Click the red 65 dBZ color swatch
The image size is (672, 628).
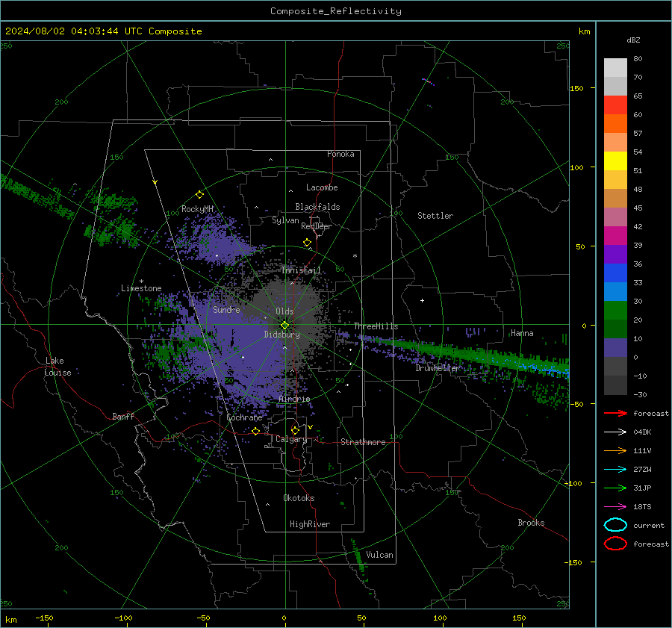pos(615,105)
